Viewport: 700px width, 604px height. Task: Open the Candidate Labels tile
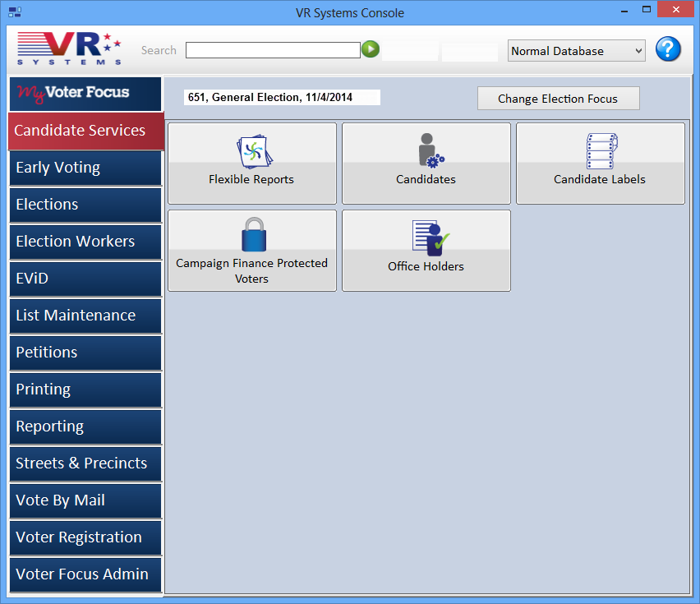coord(600,164)
